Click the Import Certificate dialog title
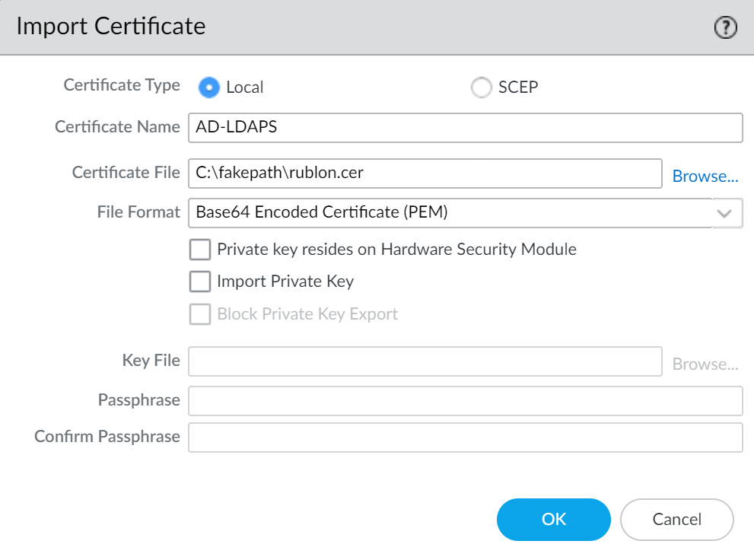This screenshot has height=560, width=754. point(111,27)
